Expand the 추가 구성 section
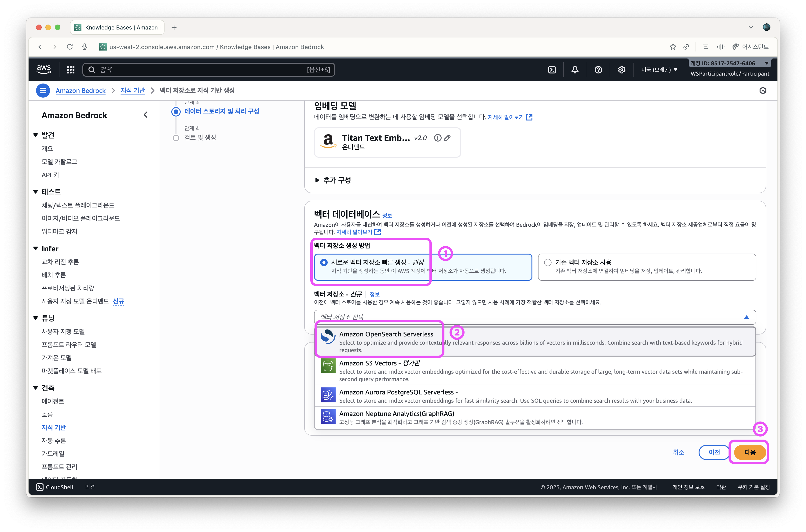Viewport: 806px width, 532px height. tap(333, 180)
